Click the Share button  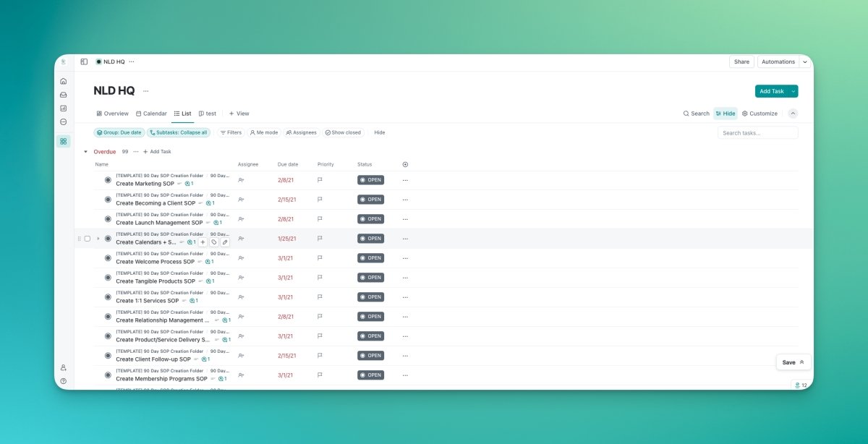coord(741,61)
